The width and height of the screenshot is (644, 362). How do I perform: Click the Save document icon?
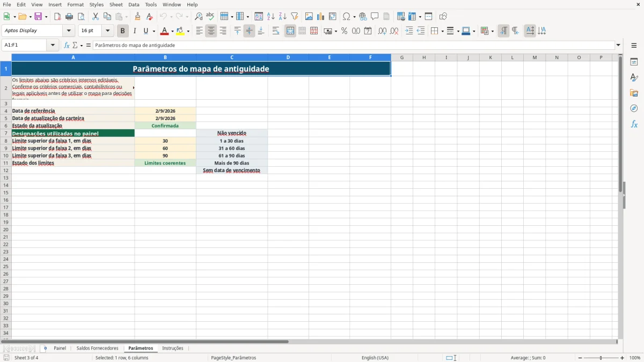pyautogui.click(x=38, y=17)
